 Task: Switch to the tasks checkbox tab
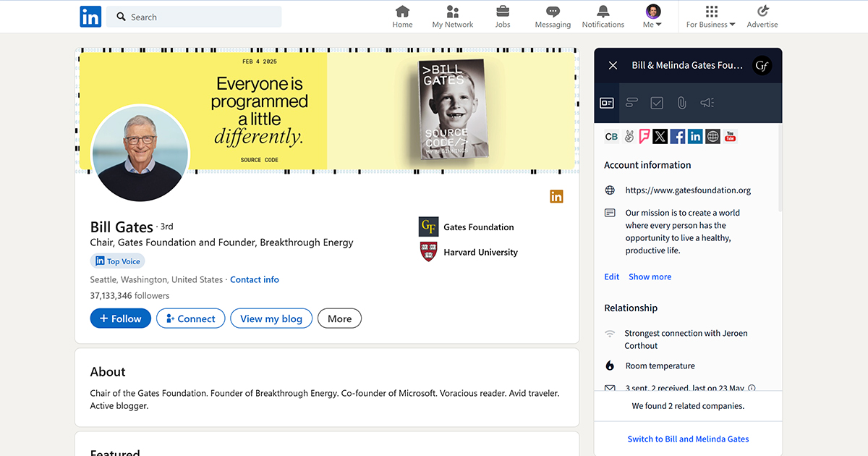click(657, 103)
